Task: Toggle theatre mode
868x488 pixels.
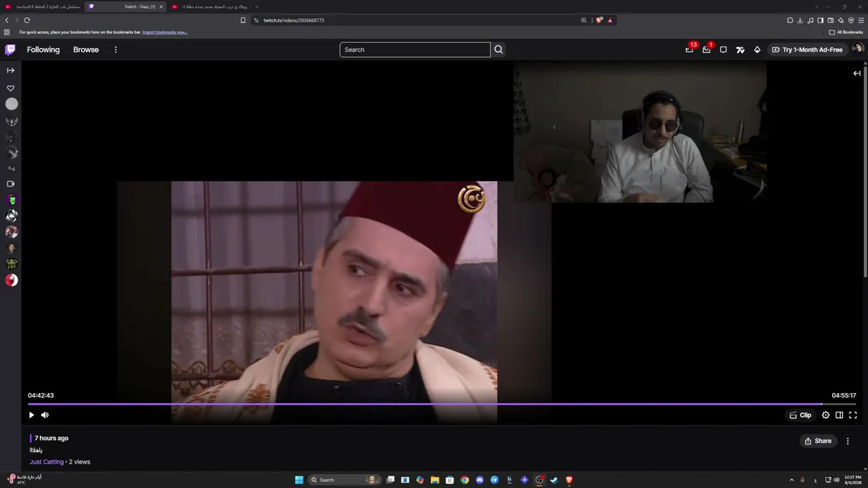Action: coord(839,415)
